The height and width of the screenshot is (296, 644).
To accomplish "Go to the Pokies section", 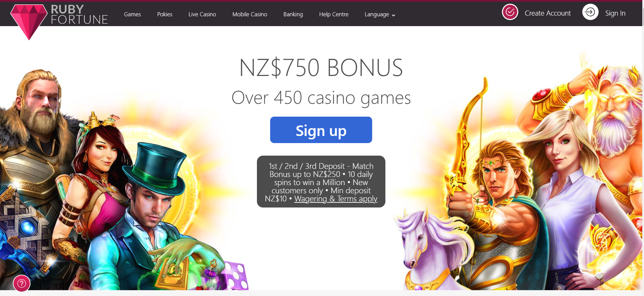I will point(165,14).
